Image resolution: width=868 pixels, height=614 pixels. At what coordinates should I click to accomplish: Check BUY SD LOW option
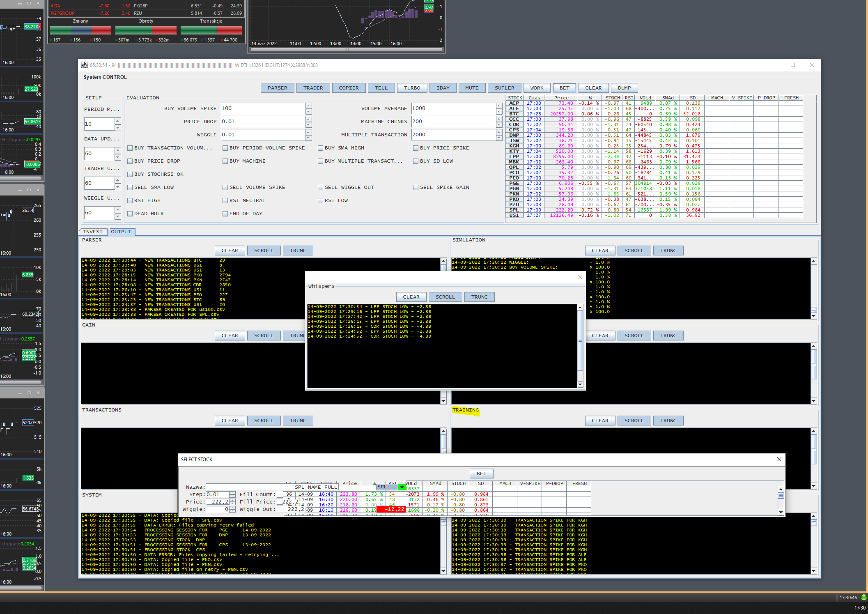(x=416, y=161)
